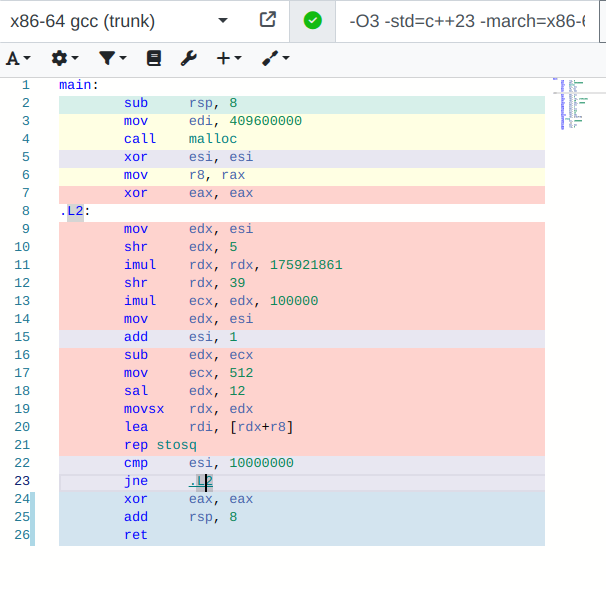606x589 pixels.
Task: Open the gear output options menu
Action: [x=65, y=59]
